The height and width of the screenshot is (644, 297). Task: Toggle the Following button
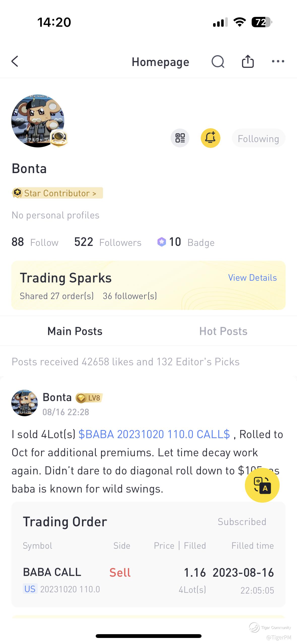[x=258, y=138]
